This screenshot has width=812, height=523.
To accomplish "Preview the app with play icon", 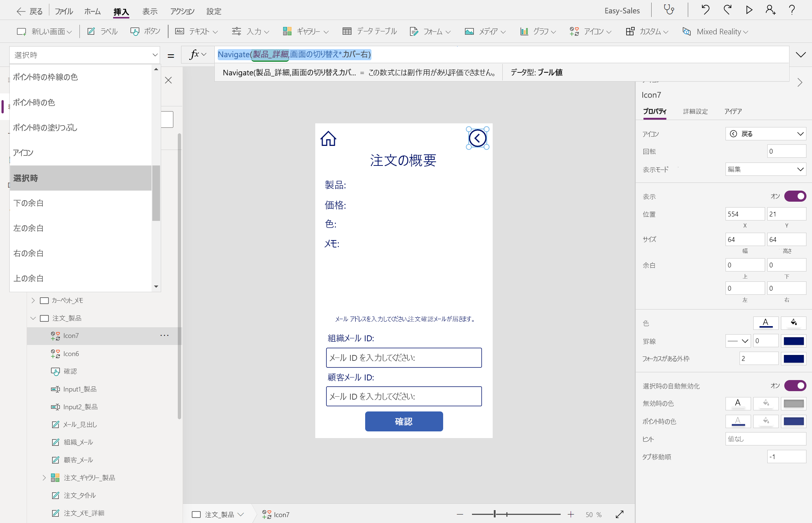I will click(749, 10).
